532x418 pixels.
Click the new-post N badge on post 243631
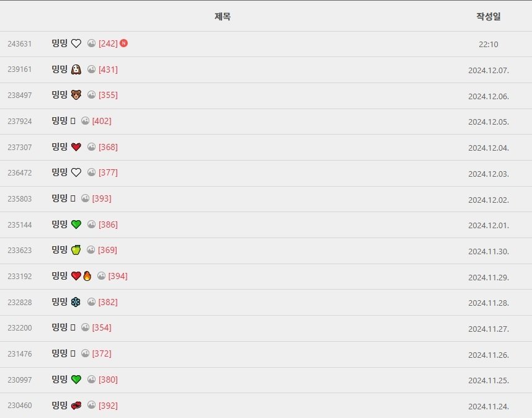coord(124,43)
